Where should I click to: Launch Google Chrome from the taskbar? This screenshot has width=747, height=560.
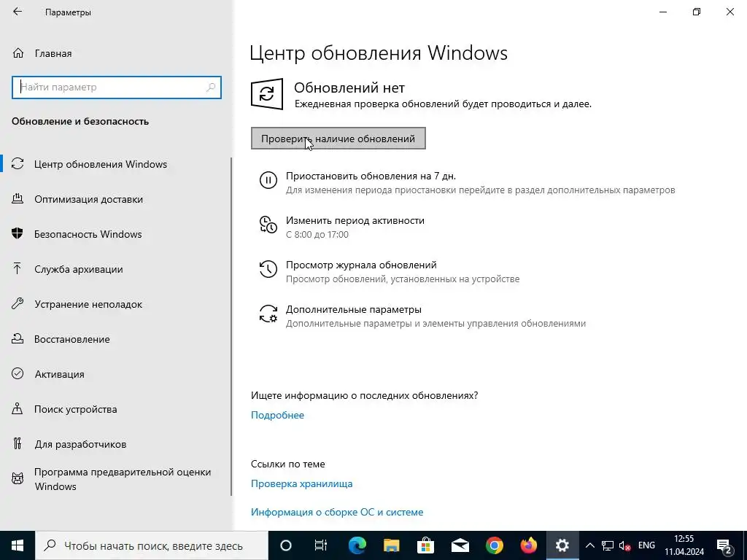[494, 545]
